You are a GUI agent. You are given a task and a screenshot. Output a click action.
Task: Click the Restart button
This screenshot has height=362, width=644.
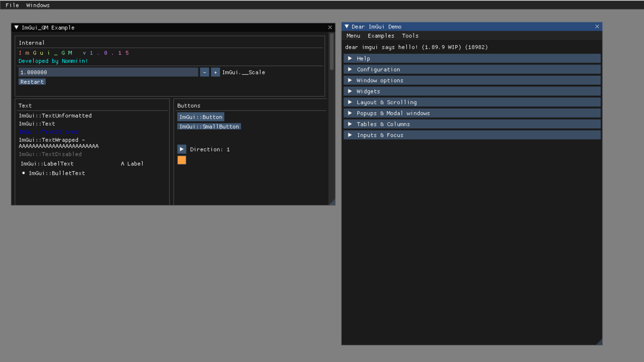pyautogui.click(x=32, y=82)
